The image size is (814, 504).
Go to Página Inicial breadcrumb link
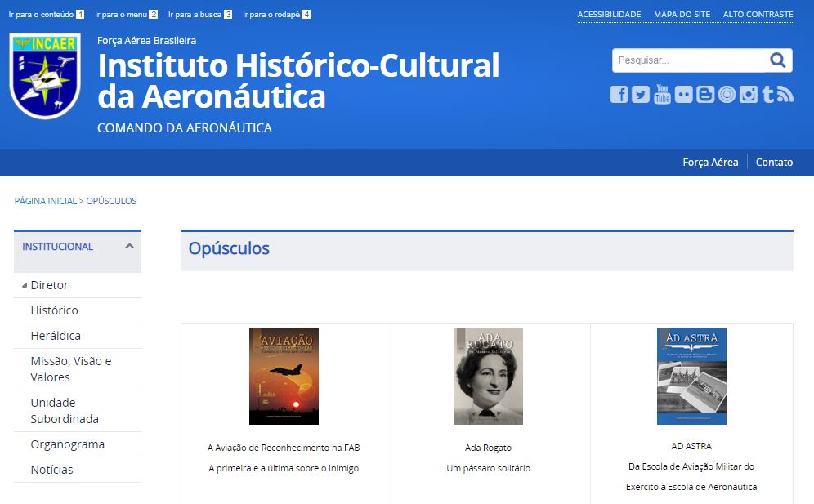[x=45, y=201]
